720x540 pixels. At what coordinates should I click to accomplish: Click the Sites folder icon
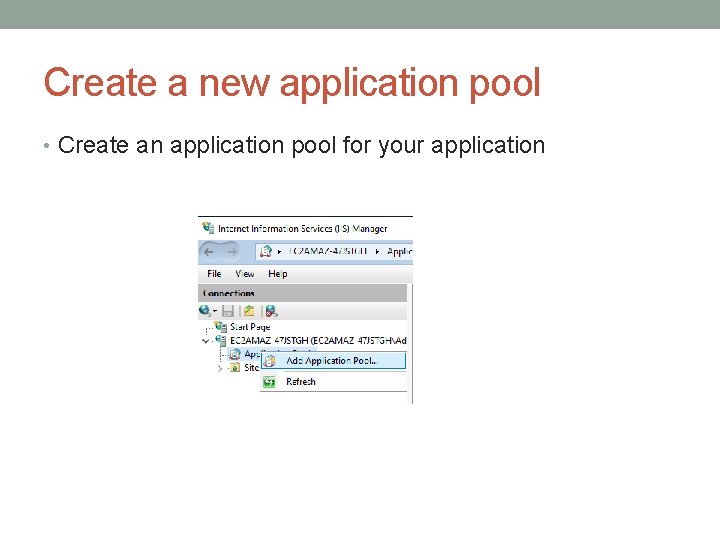pos(235,367)
